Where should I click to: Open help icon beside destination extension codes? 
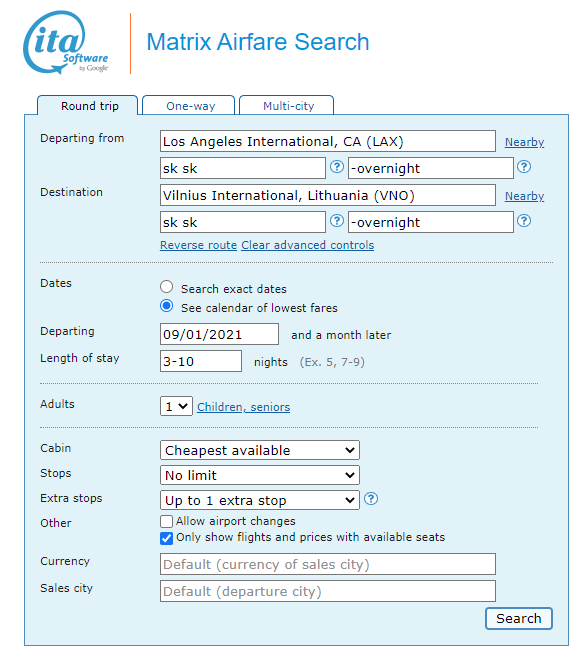click(x=524, y=221)
